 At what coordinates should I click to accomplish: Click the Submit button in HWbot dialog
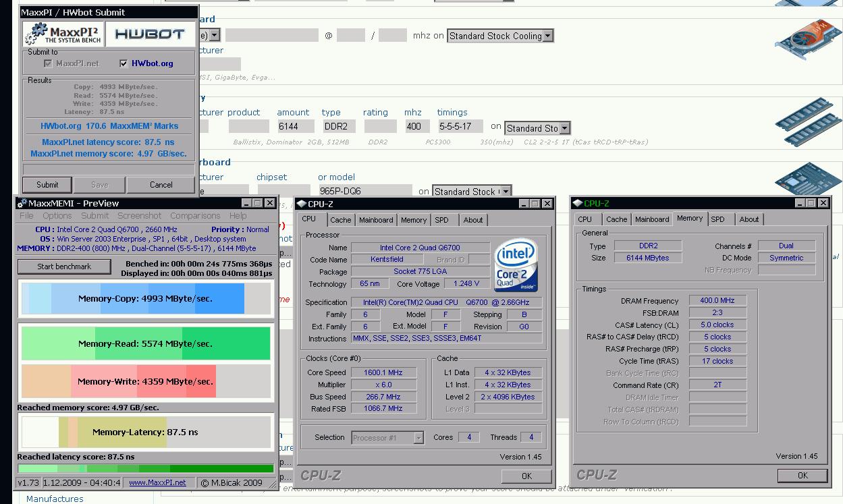tap(47, 184)
